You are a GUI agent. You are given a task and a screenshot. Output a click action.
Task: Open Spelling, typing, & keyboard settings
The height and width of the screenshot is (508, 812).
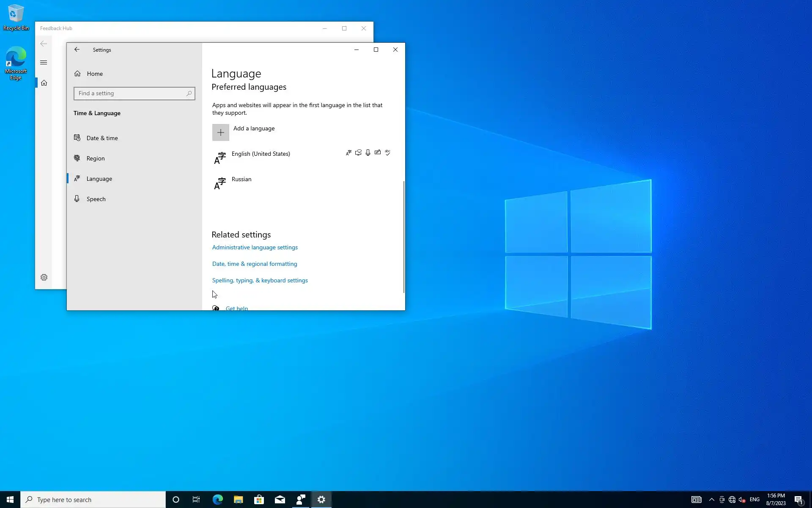click(x=260, y=280)
